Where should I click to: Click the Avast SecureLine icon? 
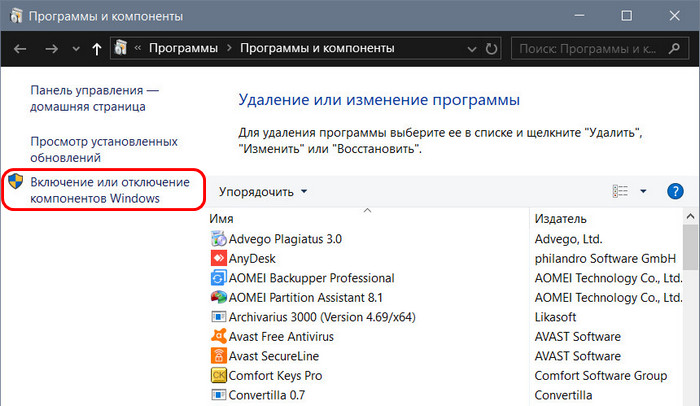[x=218, y=356]
